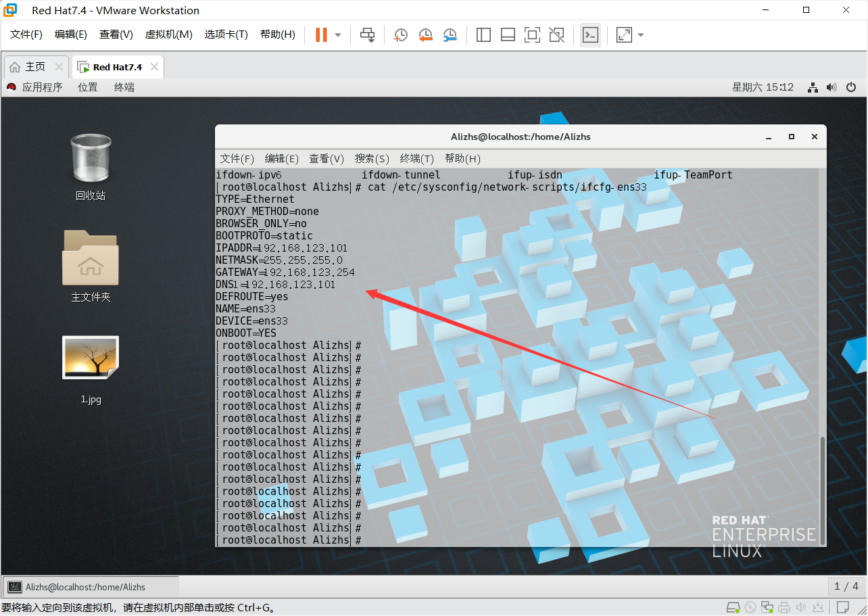Open the power options dropdown arrow
This screenshot has width=868, height=616.
338,34
